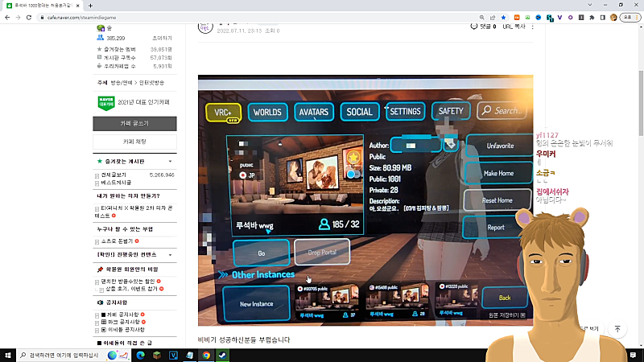This screenshot has height=362, width=644.
Task: Go back to the previous page
Action: pos(7,18)
